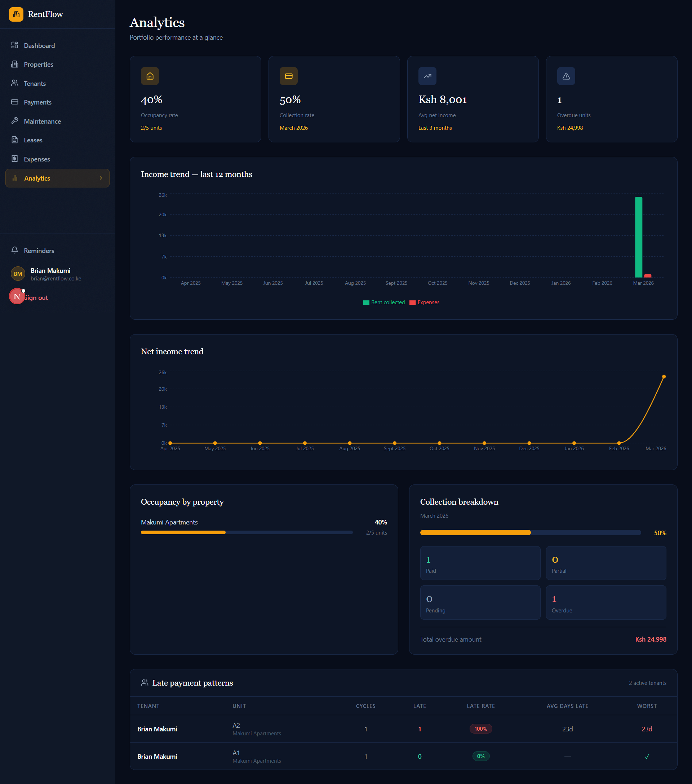The height and width of the screenshot is (784, 692).
Task: Click the Late payment patterns people icon
Action: pos(145,683)
